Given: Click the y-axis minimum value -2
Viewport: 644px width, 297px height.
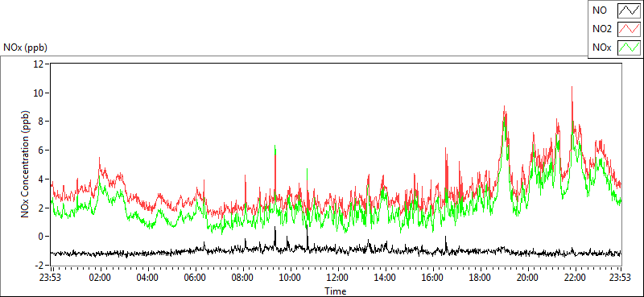Looking at the screenshot, I should 38,265.
